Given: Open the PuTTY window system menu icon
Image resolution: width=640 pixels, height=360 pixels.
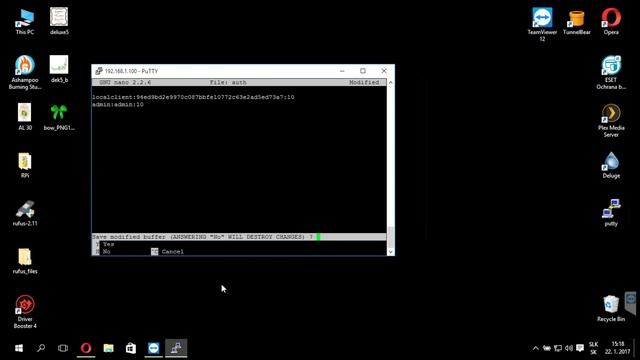Looking at the screenshot, I should (98, 71).
